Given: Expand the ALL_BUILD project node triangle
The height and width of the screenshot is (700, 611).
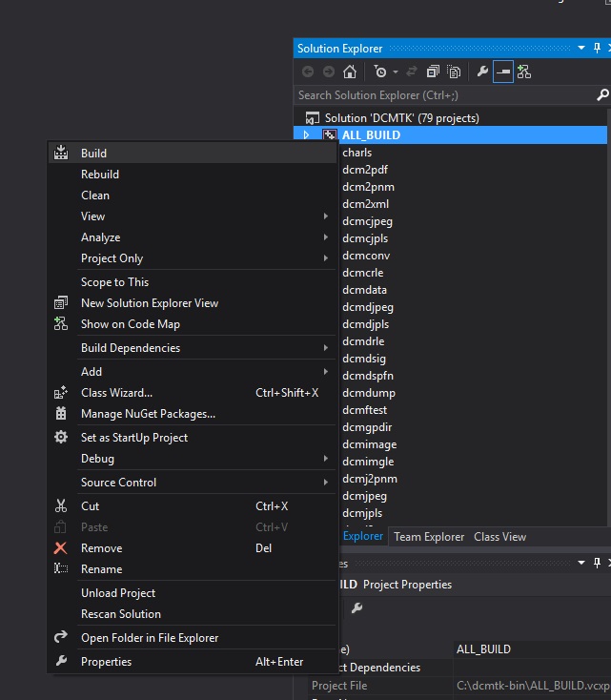Looking at the screenshot, I should 306,134.
